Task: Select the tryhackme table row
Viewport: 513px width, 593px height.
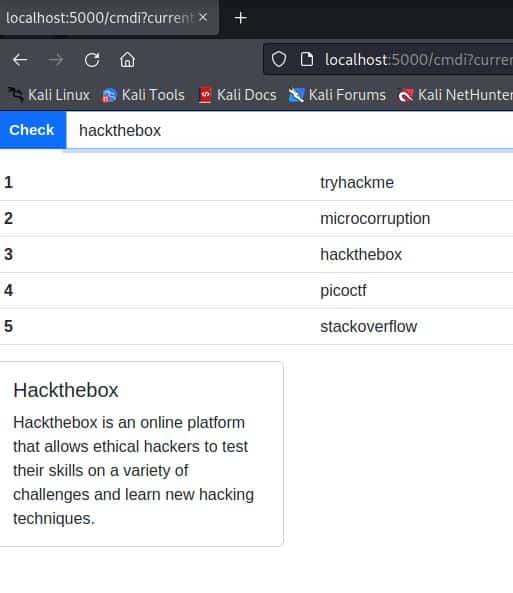Action: [x=256, y=183]
